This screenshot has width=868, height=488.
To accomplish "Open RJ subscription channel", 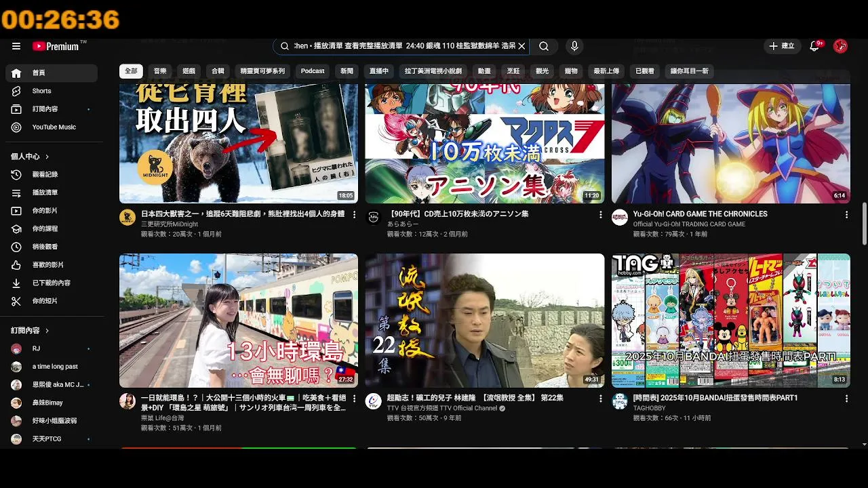I will pyautogui.click(x=52, y=348).
